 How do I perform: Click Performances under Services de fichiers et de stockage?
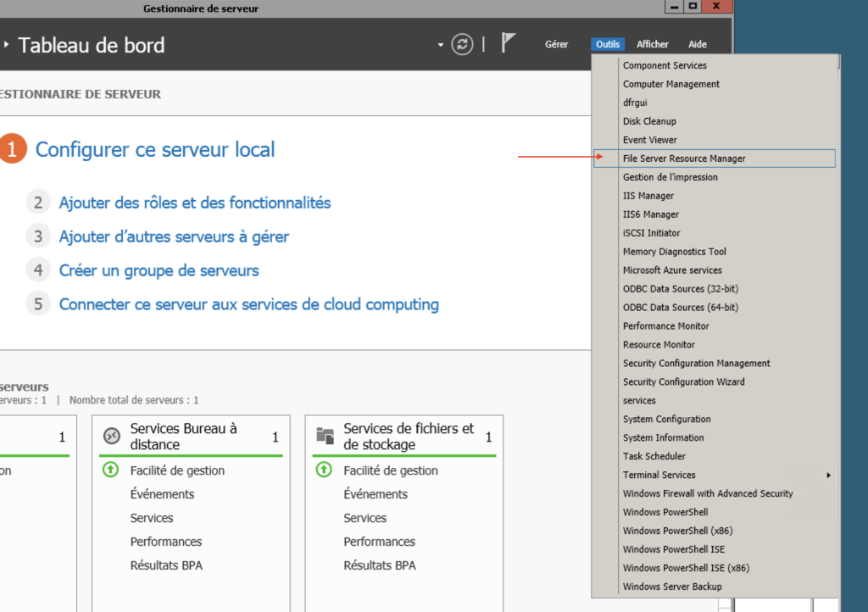(379, 542)
